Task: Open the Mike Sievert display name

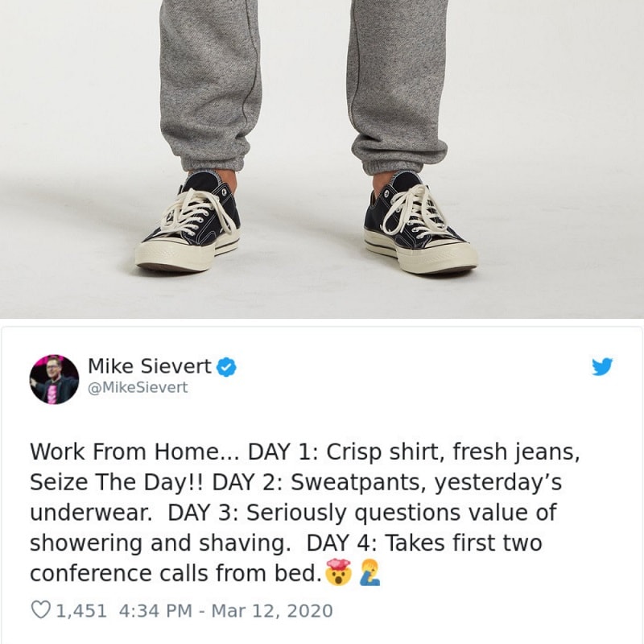Action: tap(150, 366)
